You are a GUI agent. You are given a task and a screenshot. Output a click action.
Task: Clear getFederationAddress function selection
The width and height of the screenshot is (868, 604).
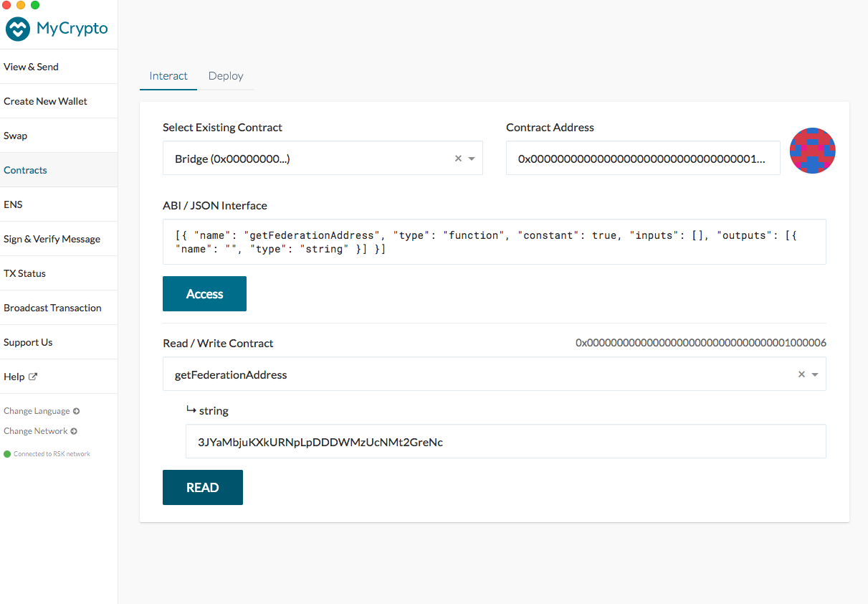(801, 374)
